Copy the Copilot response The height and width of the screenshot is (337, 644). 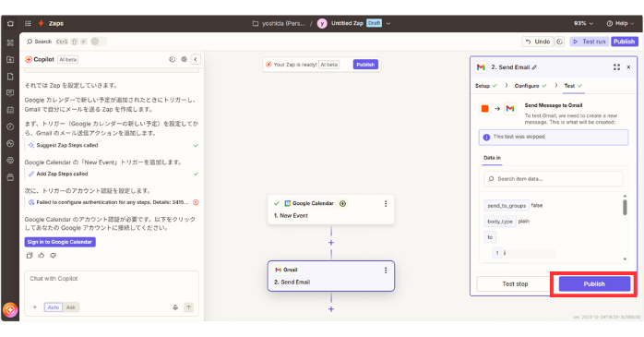click(x=30, y=256)
